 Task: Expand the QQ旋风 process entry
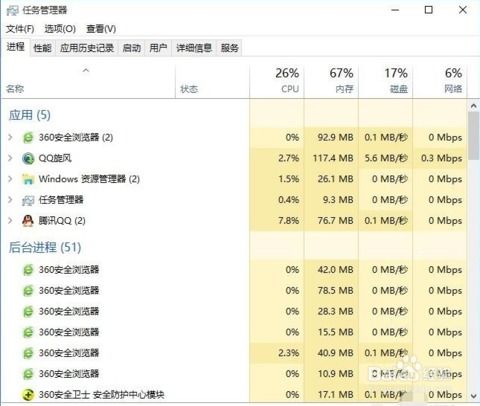pyautogui.click(x=10, y=158)
